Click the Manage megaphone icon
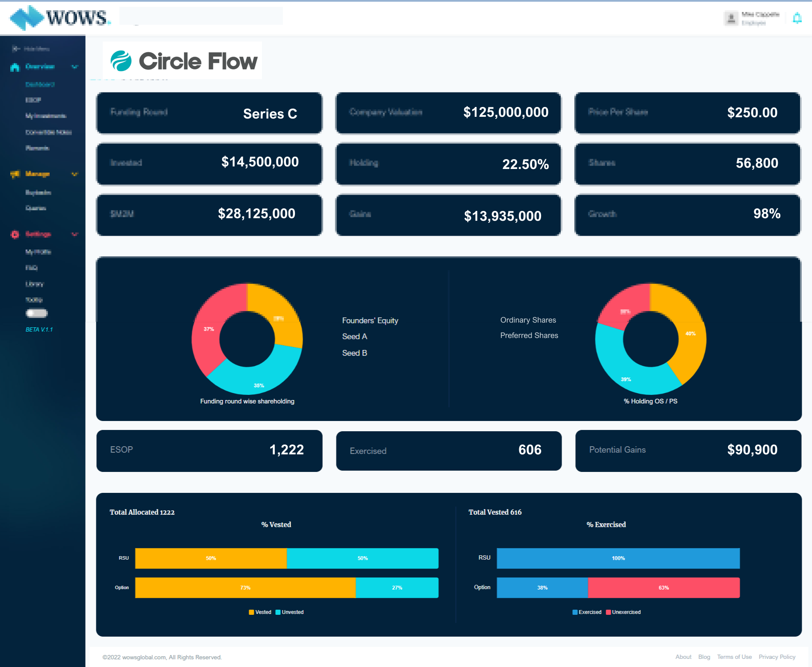This screenshot has height=667, width=812. pos(15,174)
